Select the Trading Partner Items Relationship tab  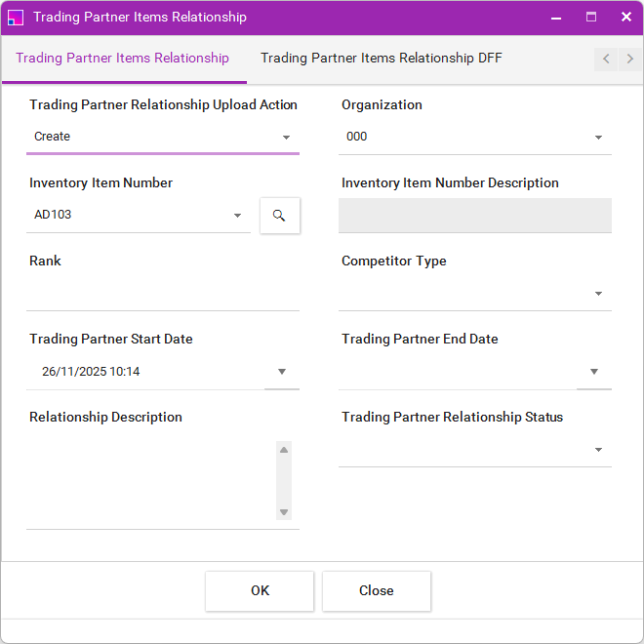tap(123, 59)
